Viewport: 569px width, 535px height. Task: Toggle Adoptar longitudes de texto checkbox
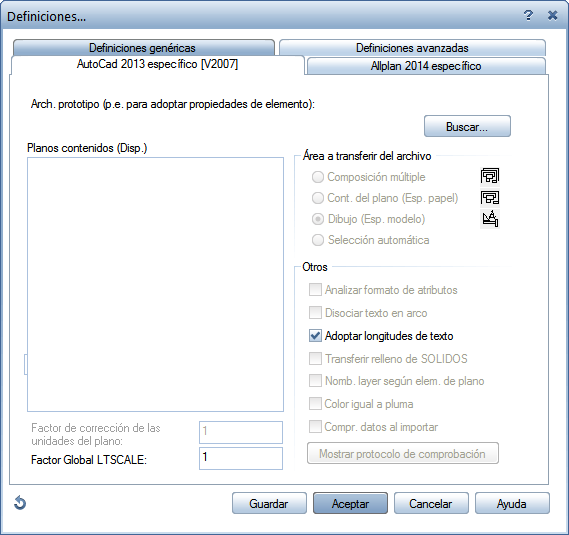click(315, 336)
